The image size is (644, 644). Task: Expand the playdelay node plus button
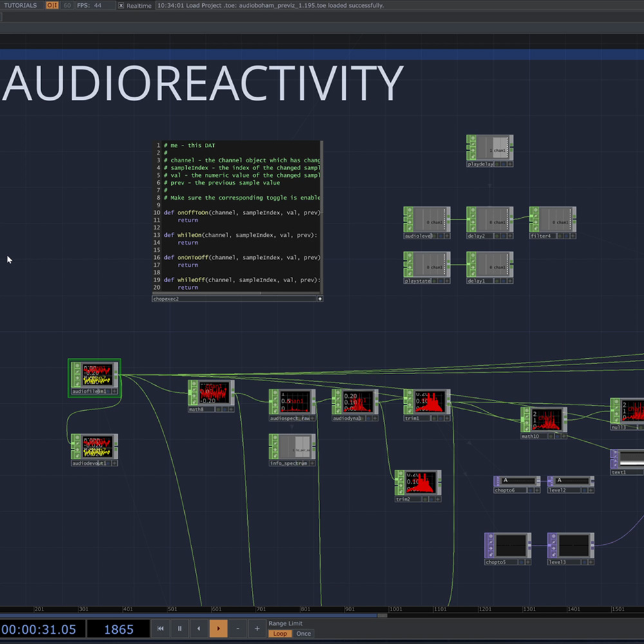tap(510, 164)
